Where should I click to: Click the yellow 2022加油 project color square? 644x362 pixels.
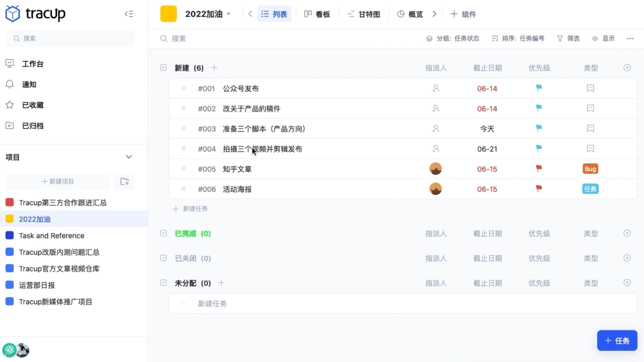[x=168, y=14]
